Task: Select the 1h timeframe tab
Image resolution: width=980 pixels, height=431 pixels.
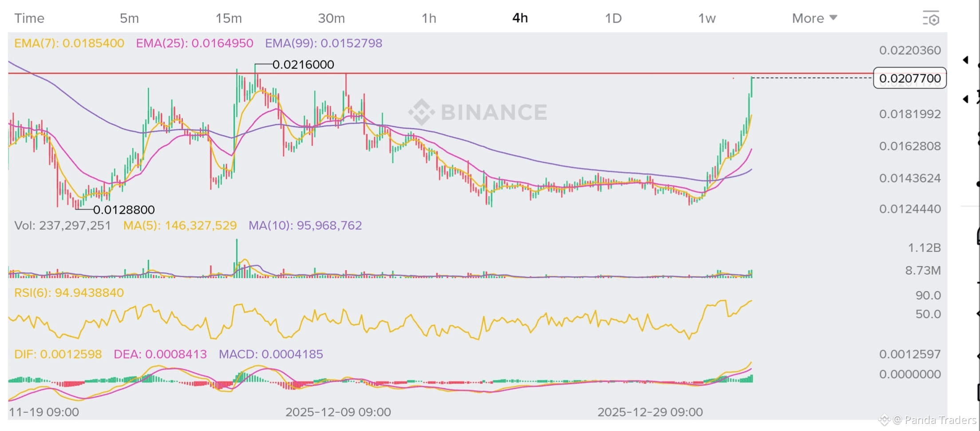Action: click(429, 18)
